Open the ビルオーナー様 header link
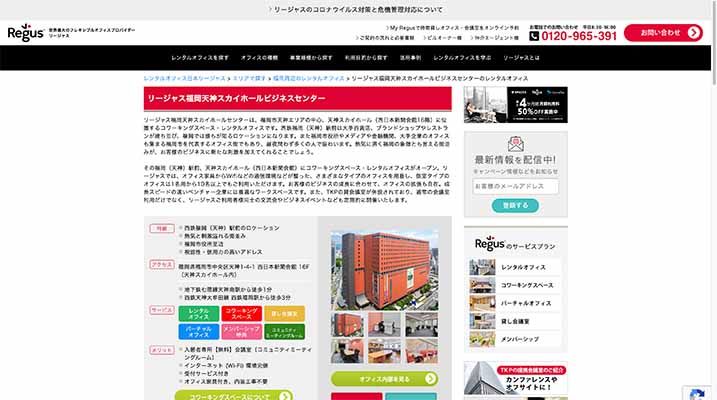This screenshot has width=717, height=400. pyautogui.click(x=442, y=38)
